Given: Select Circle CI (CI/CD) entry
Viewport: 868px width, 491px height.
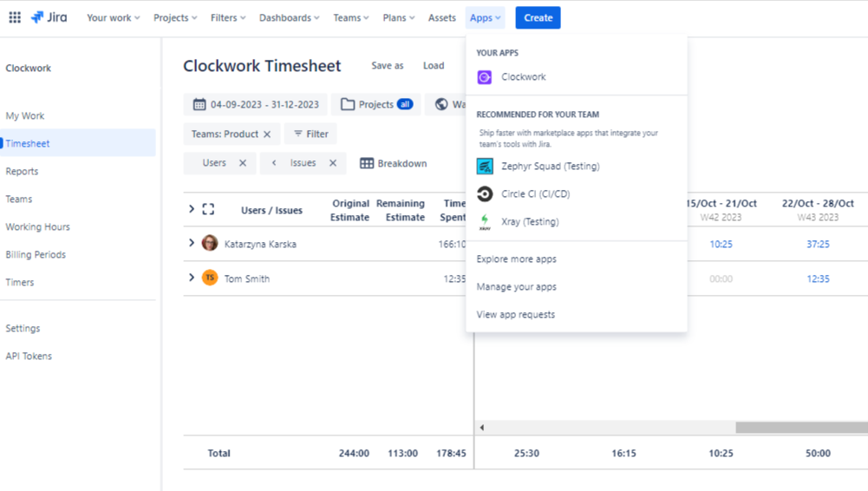Looking at the screenshot, I should pyautogui.click(x=577, y=193).
